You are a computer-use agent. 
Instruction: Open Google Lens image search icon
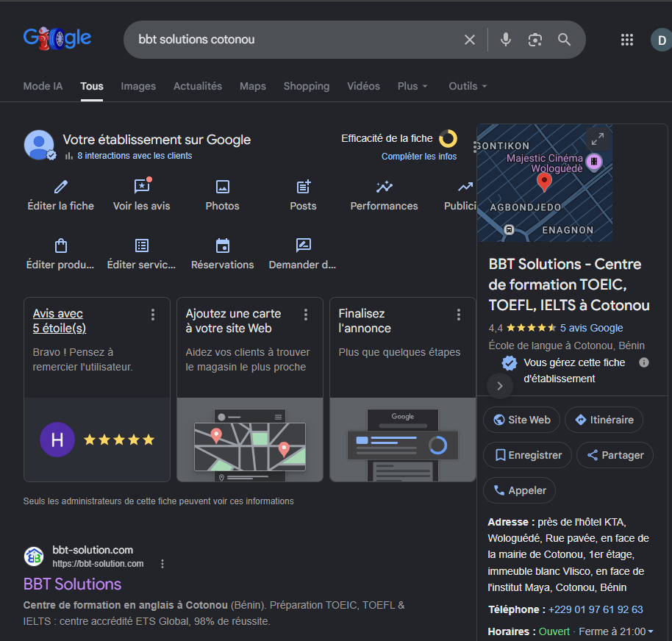(535, 40)
